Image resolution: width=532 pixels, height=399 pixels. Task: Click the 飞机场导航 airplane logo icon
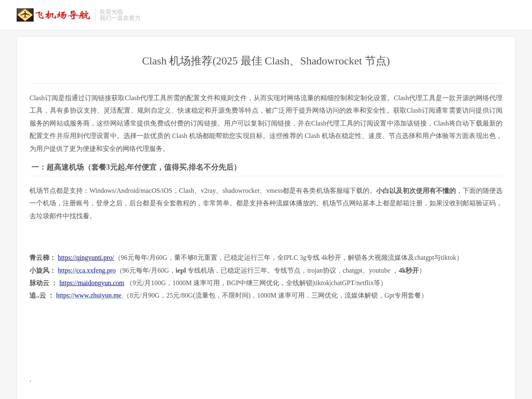[x=25, y=15]
